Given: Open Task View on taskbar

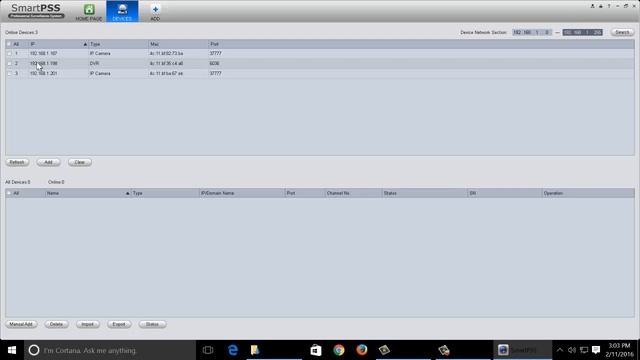Looking at the screenshot, I should coord(208,350).
